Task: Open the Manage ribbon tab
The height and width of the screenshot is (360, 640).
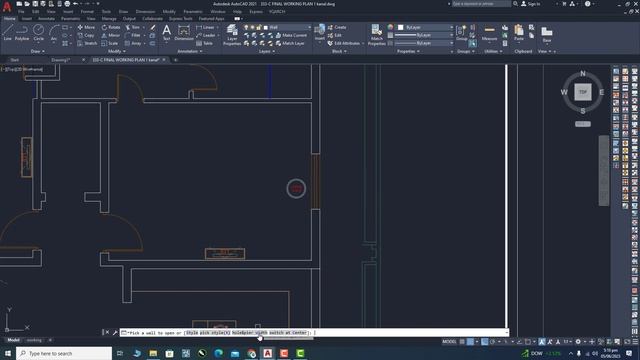Action: [109, 19]
